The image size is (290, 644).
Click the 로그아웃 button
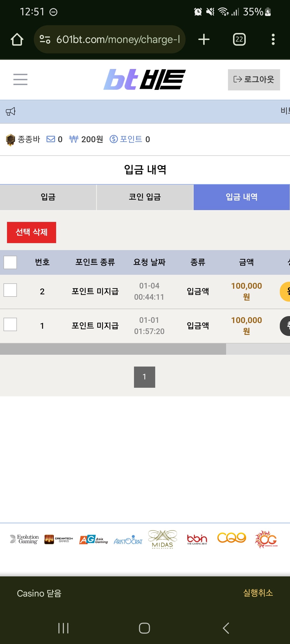[x=254, y=80]
